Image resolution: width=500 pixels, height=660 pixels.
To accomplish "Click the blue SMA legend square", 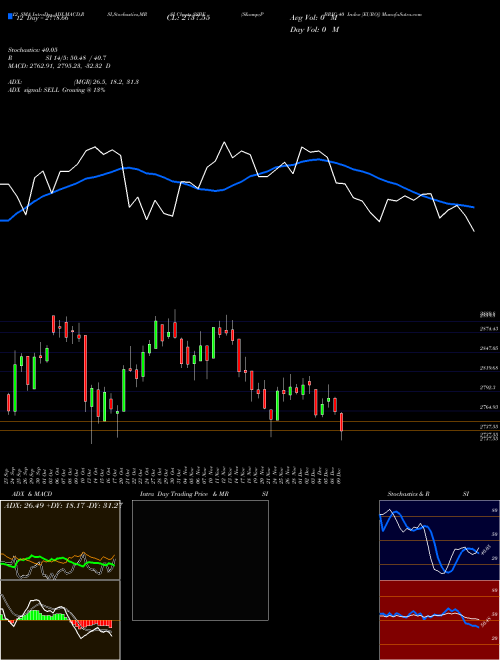I will coord(10,17).
